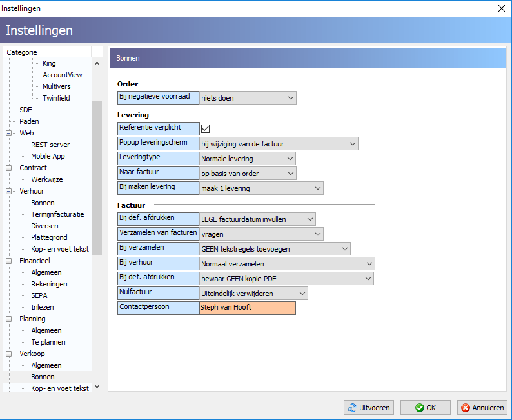Select the Verhuur category
The height and width of the screenshot is (420, 512).
[x=32, y=191]
